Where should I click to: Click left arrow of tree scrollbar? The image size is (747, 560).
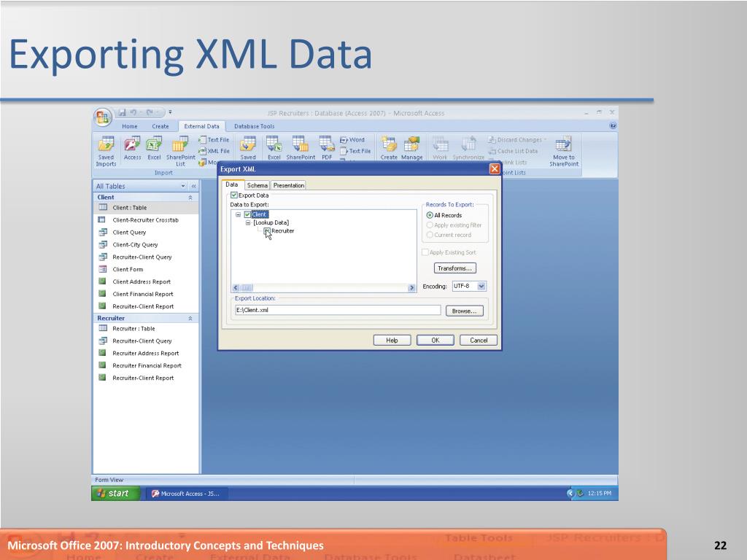pos(236,287)
